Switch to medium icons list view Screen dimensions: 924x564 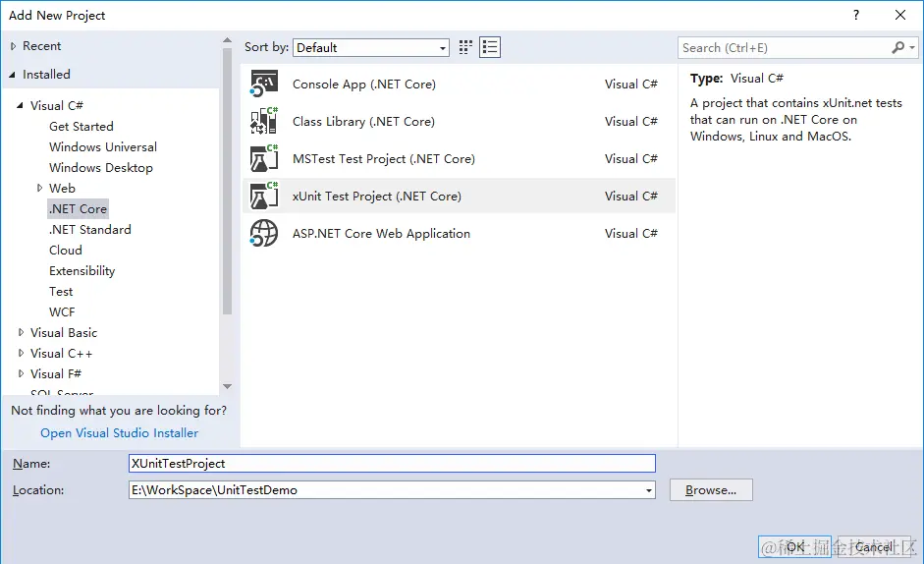490,47
